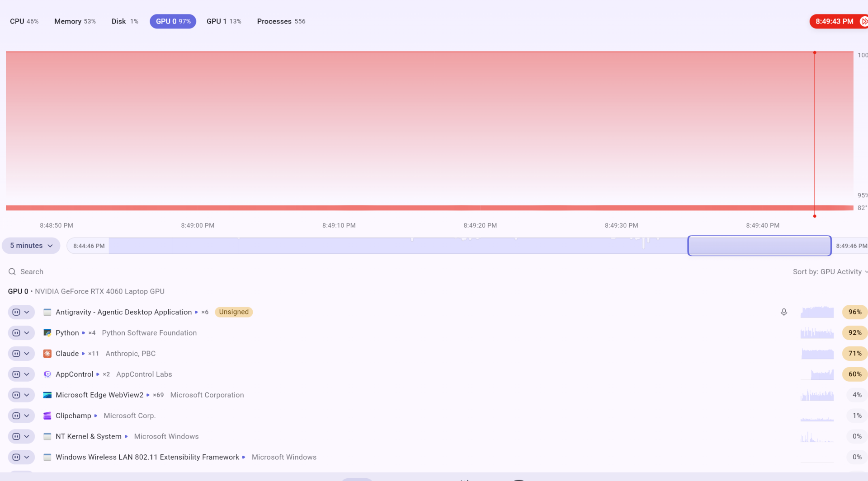Click the 71% GPU badge for Claude
This screenshot has width=868, height=481.
pos(854,354)
